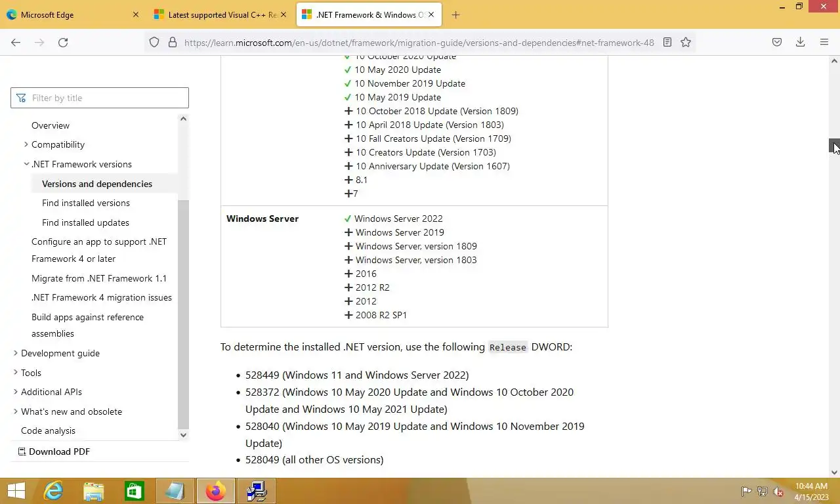The height and width of the screenshot is (504, 840).
Task: Open Migrate from .NET Framework 1.1
Action: 99,278
